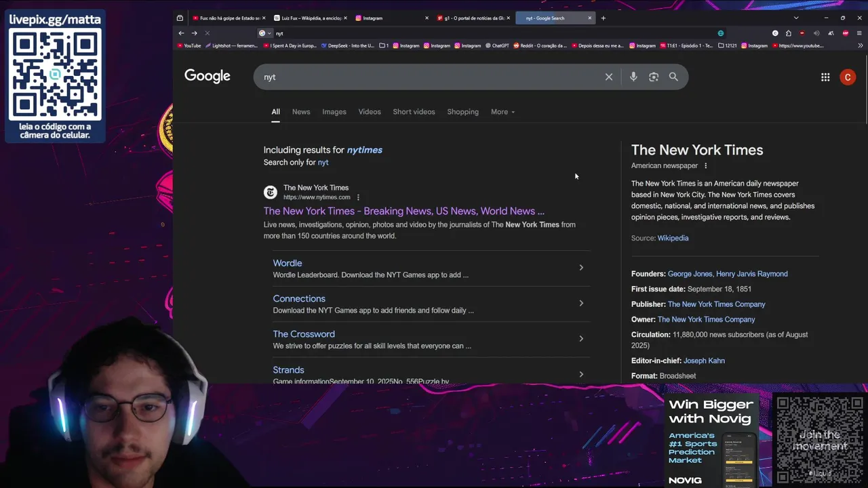
Task: Select the News search tab
Action: pyautogui.click(x=301, y=112)
